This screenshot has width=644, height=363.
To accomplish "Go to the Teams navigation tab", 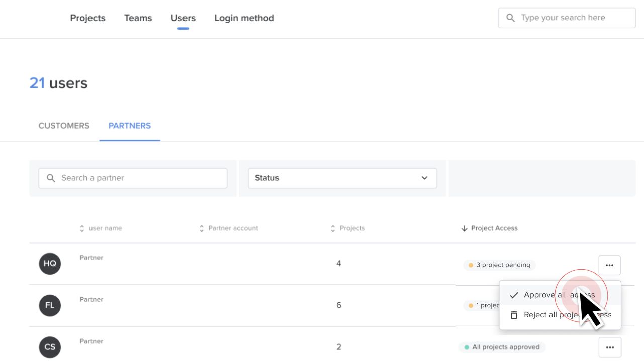I will tap(138, 18).
